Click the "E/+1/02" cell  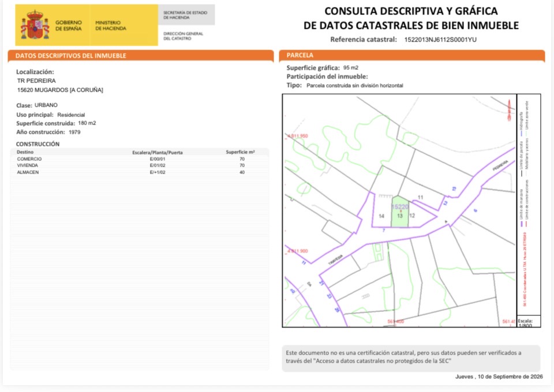158,172
